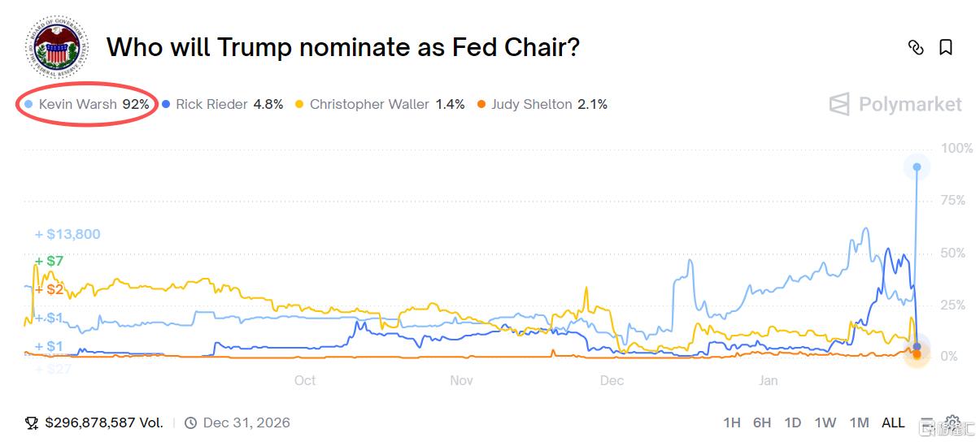Click Kevin Warsh's light blue endpoint dot
980x442 pixels.
[917, 167]
